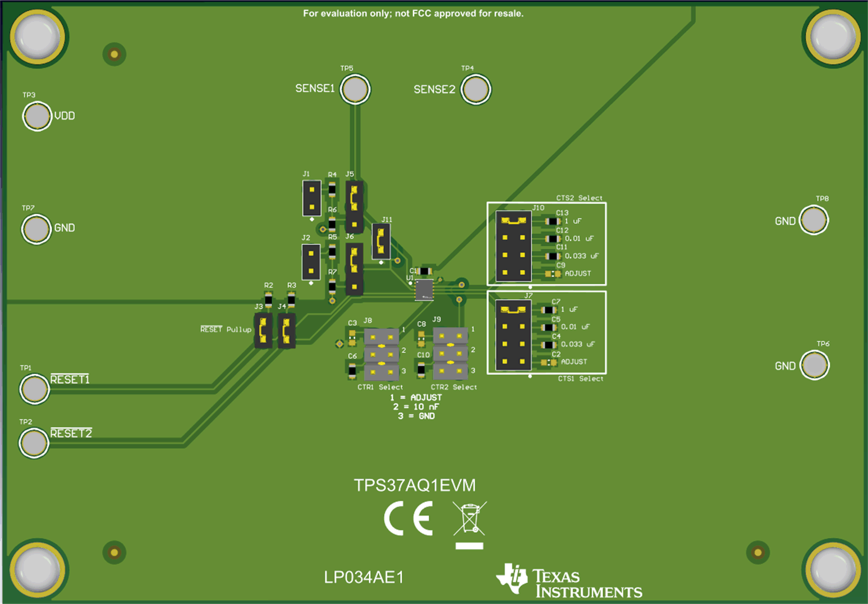Click the J9 CTR2 select header
868x604 pixels.
451,353
